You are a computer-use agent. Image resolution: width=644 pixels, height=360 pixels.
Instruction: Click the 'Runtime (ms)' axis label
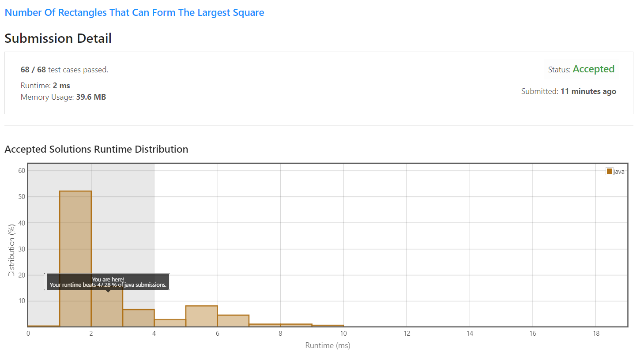click(328, 345)
